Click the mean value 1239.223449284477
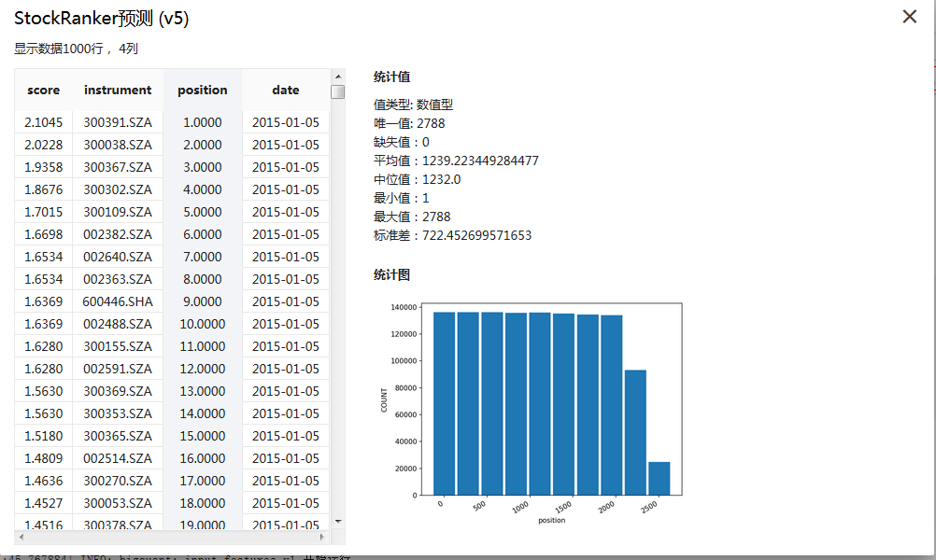This screenshot has width=936, height=560. click(480, 161)
